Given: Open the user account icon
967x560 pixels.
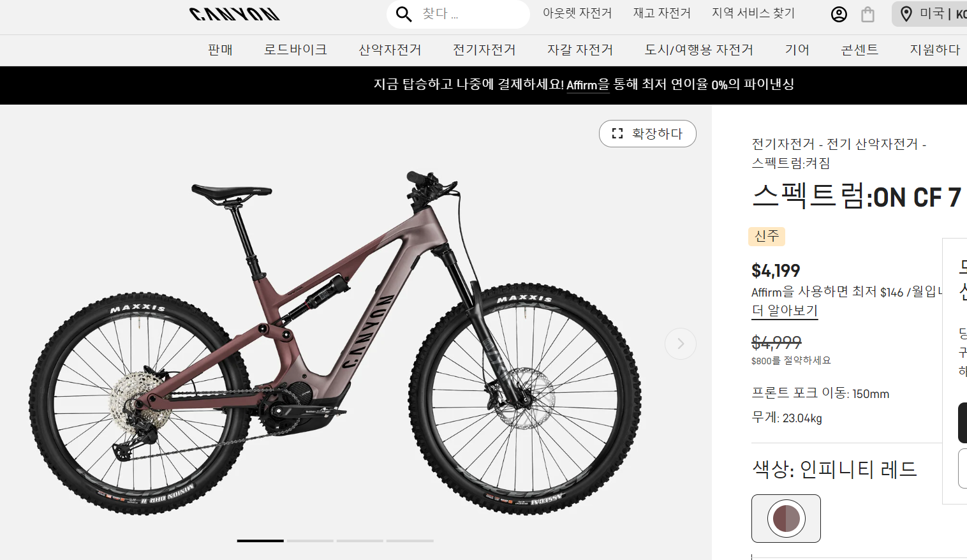Looking at the screenshot, I should tap(839, 14).
